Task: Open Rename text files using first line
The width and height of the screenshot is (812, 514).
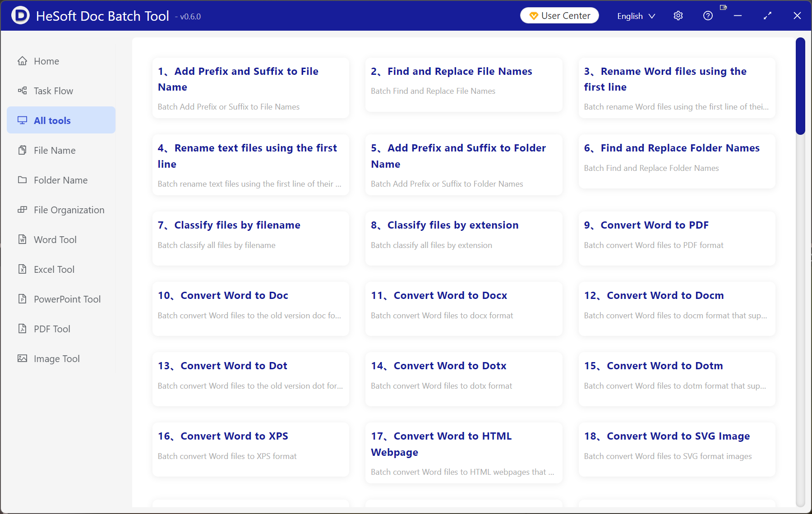Action: (x=251, y=165)
